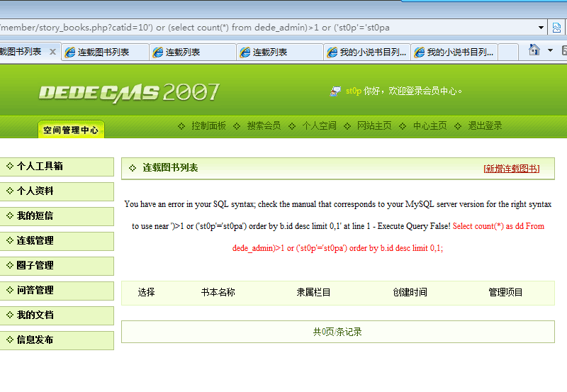This screenshot has width=567, height=392.
Task: Click the compatibility view icon beside address bar
Action: pyautogui.click(x=556, y=28)
